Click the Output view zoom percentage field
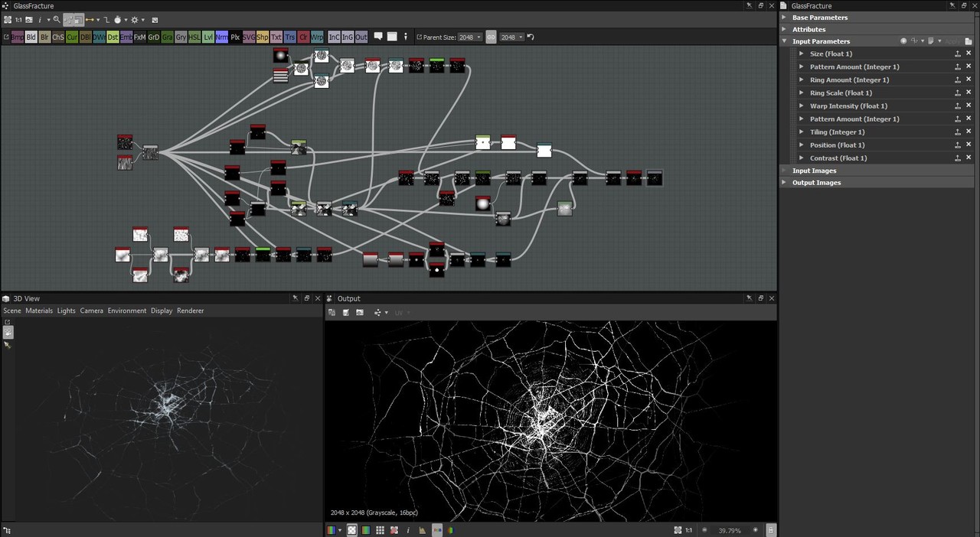The height and width of the screenshot is (537, 980). point(730,530)
